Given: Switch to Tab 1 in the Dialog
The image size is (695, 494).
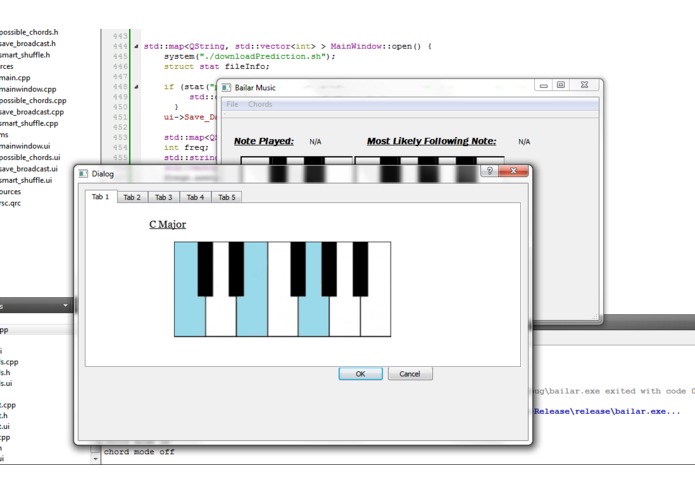Looking at the screenshot, I should click(101, 197).
